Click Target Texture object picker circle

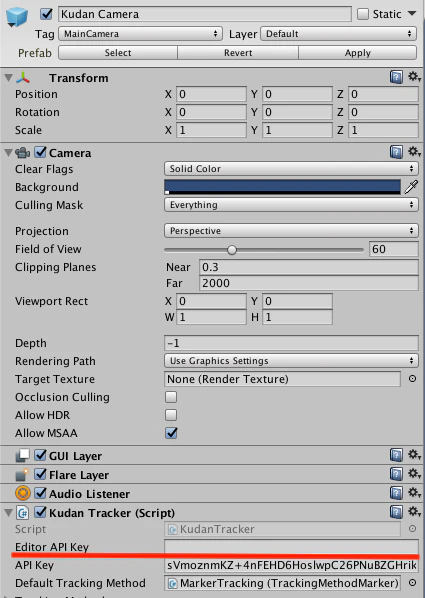[412, 379]
